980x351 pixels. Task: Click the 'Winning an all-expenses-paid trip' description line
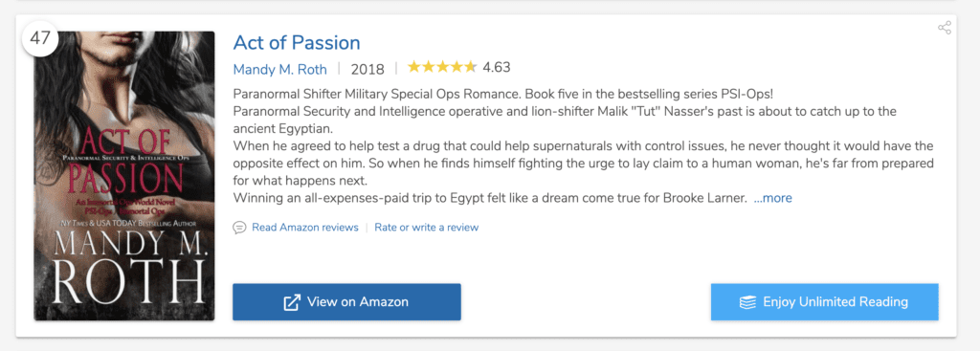(x=490, y=199)
